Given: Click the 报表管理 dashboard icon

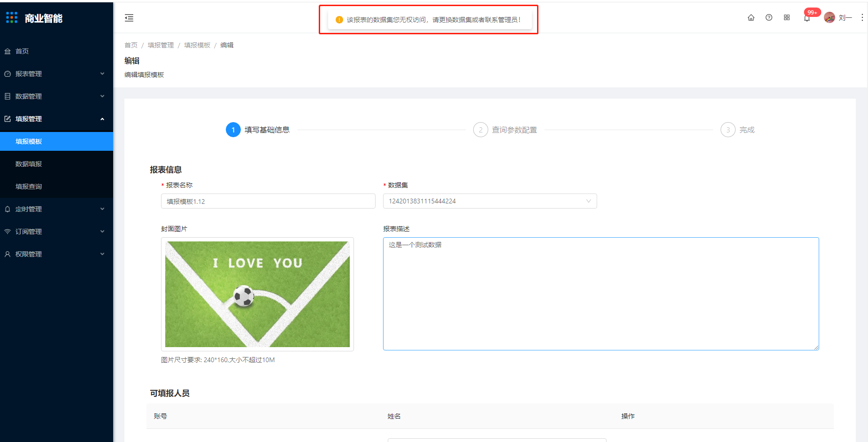Looking at the screenshot, I should coord(8,74).
